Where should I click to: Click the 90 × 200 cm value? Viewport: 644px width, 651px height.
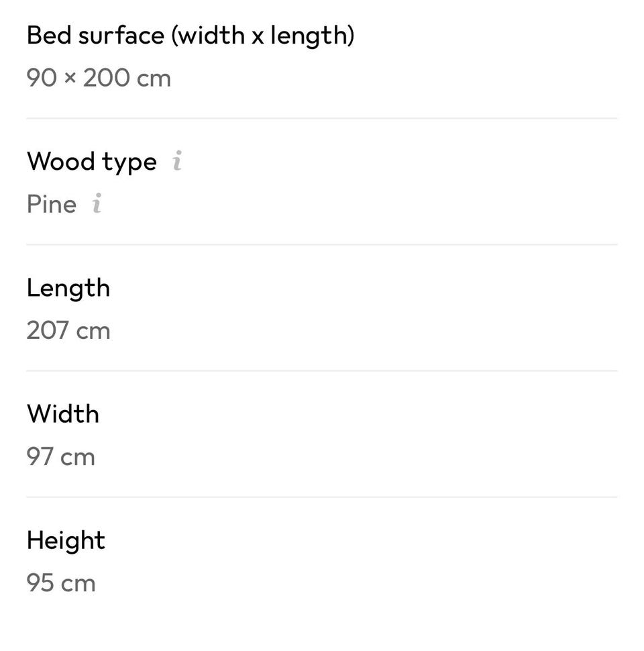click(99, 78)
